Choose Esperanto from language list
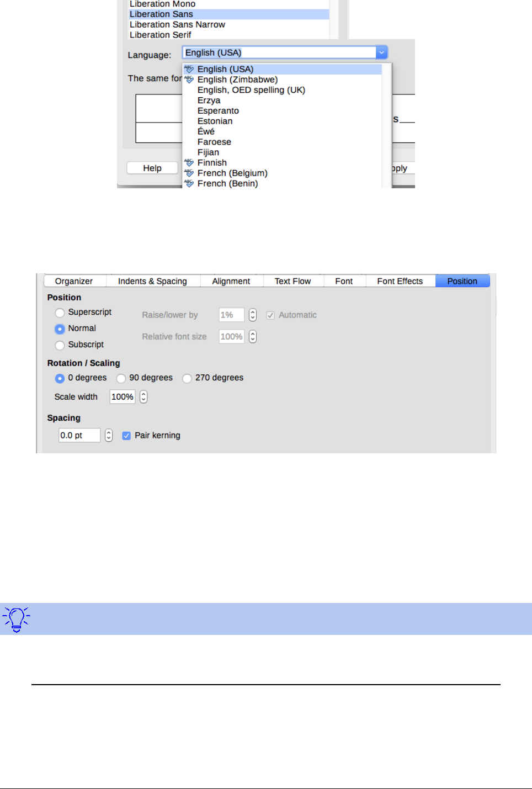 [283, 111]
